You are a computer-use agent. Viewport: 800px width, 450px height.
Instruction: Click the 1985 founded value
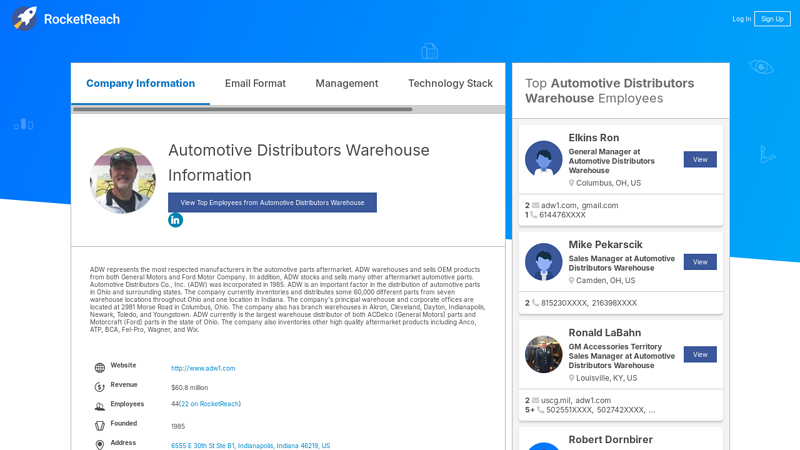178,427
